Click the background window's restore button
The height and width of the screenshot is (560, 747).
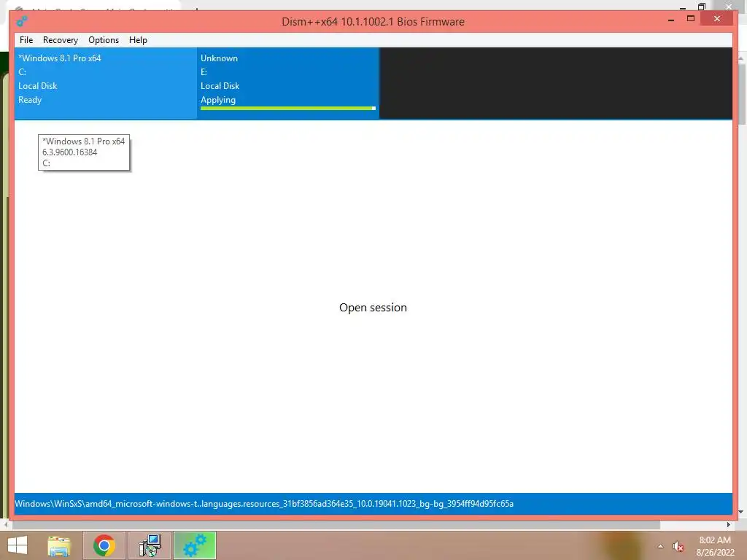tap(702, 7)
